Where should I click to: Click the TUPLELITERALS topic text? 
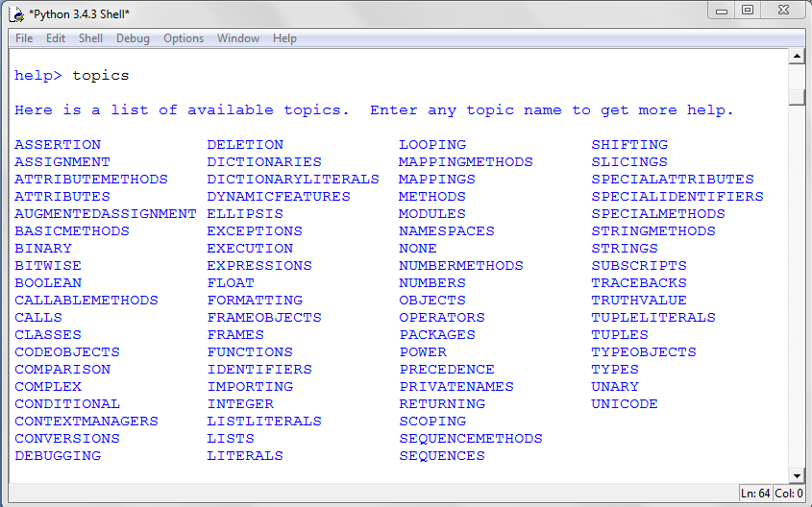653,318
